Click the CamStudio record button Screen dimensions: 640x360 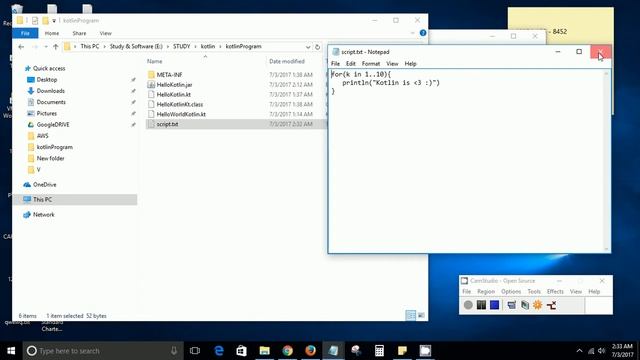tap(468, 305)
